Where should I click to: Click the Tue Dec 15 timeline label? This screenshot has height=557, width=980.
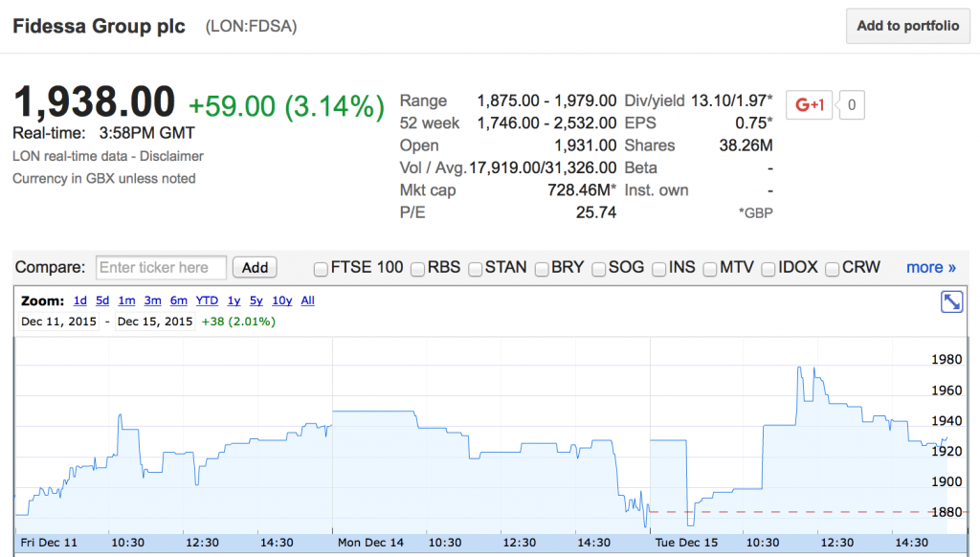[686, 543]
